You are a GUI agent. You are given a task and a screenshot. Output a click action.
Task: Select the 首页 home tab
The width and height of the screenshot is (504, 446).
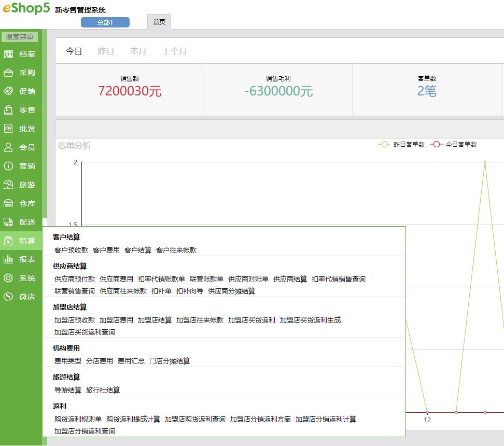159,22
